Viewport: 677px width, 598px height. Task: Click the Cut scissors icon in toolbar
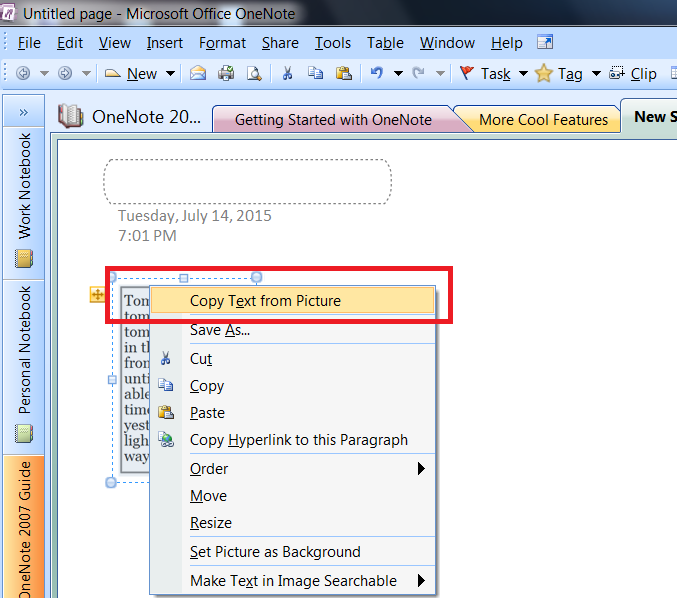tap(287, 73)
